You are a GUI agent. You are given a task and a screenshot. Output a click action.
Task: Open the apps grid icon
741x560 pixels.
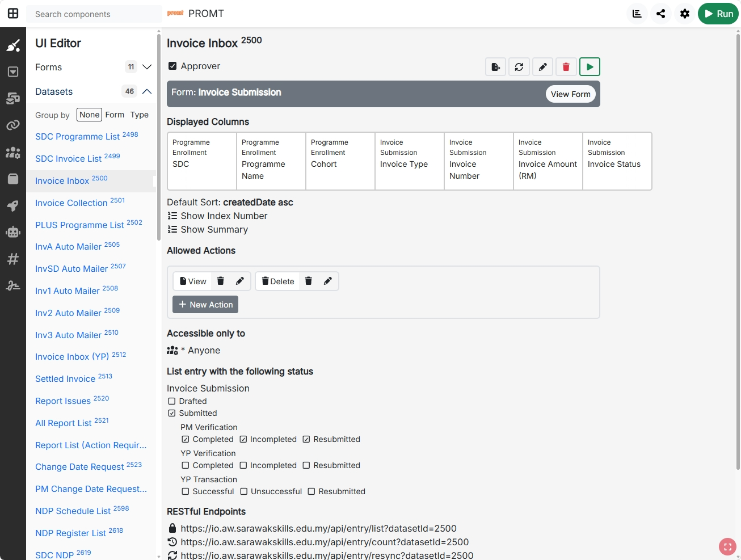coord(13,13)
